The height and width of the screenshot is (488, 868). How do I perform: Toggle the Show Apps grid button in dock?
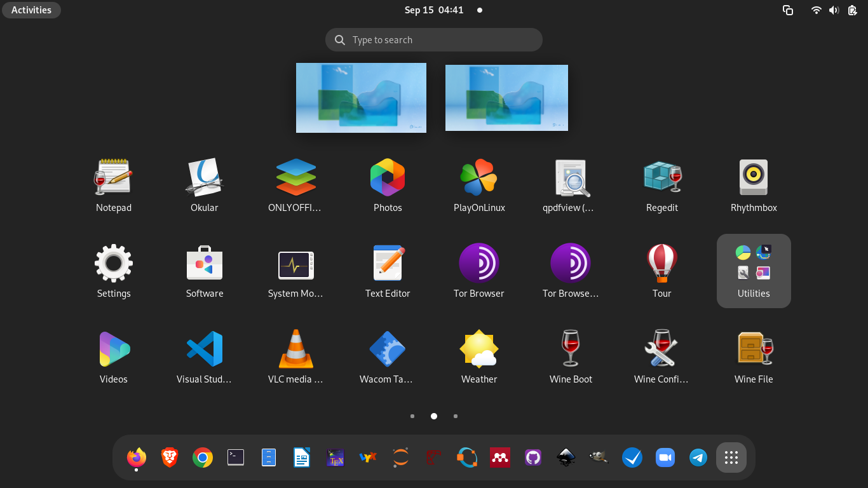(x=731, y=457)
